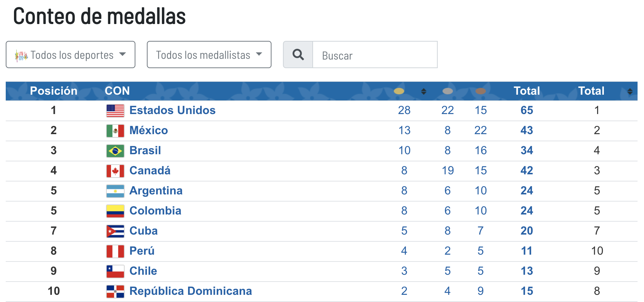Click the Argentina country link

click(156, 191)
